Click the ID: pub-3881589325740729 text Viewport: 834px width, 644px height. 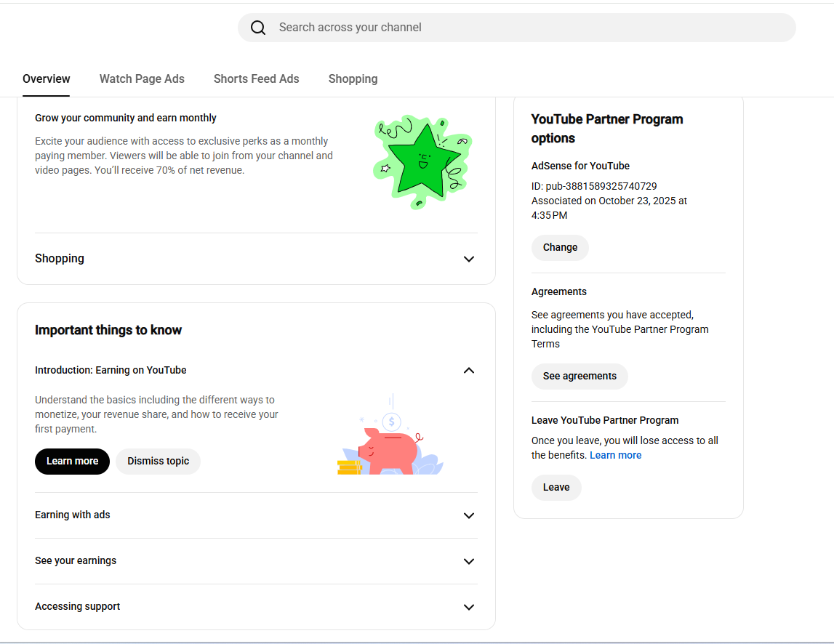click(594, 186)
